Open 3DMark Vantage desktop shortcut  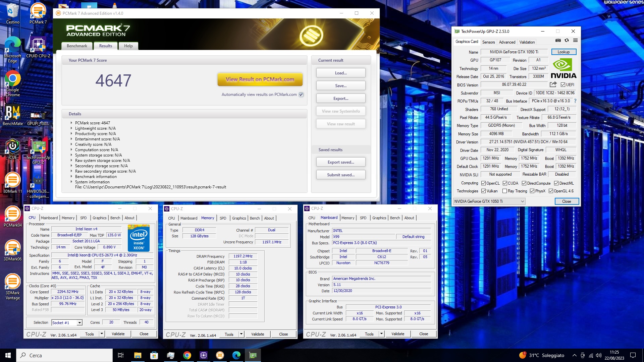[x=12, y=287]
